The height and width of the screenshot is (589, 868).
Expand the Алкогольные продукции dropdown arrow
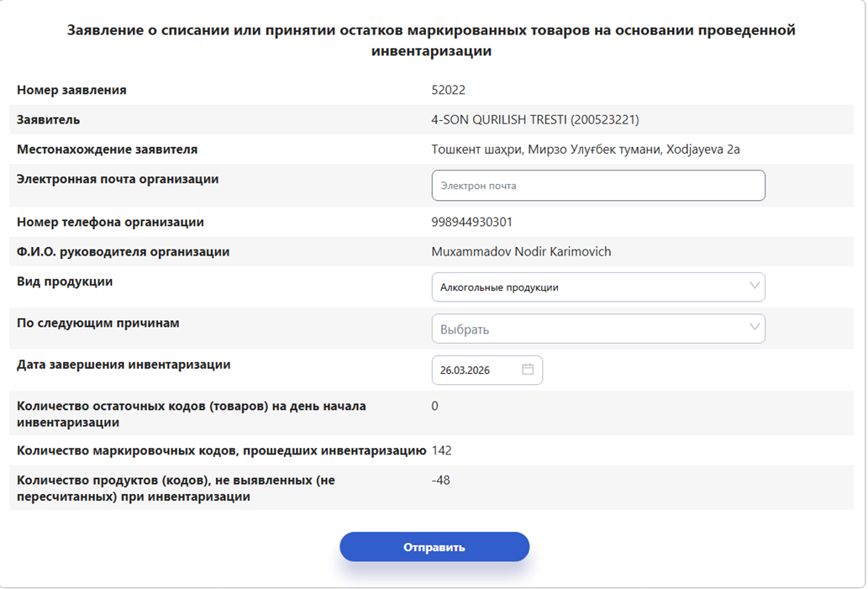(x=754, y=287)
